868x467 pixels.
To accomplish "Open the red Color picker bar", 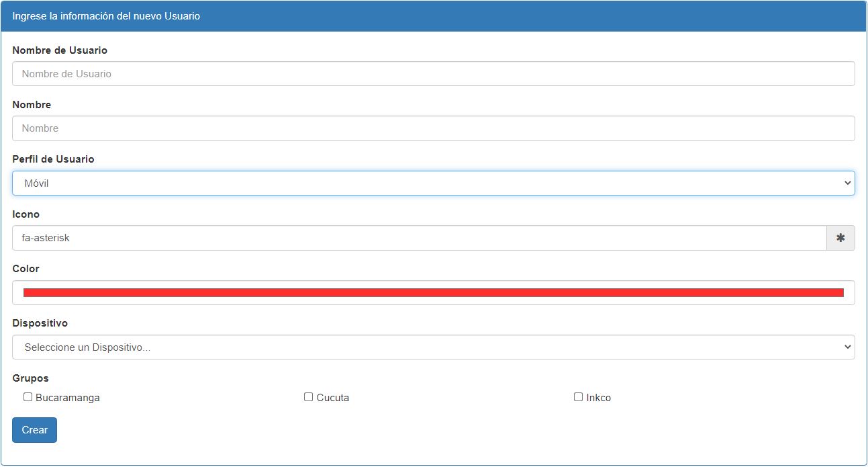I will pyautogui.click(x=433, y=292).
